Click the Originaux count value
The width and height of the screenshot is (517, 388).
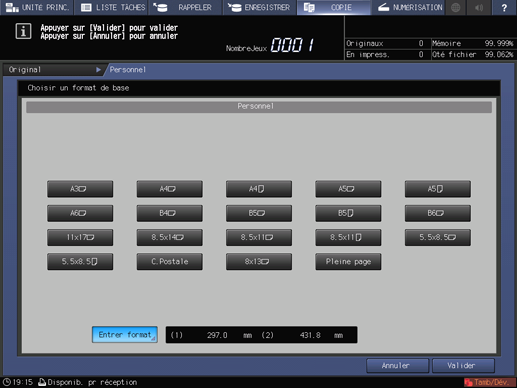tap(421, 43)
